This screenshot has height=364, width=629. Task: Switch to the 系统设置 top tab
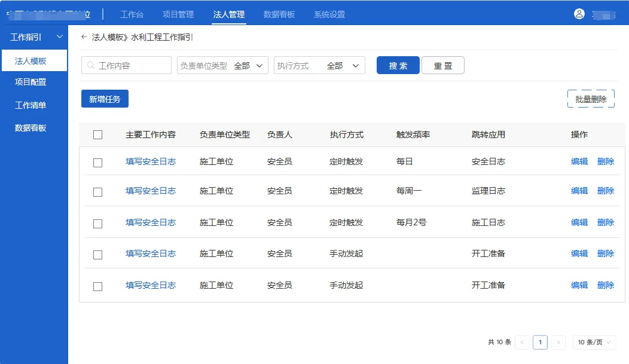click(x=329, y=14)
